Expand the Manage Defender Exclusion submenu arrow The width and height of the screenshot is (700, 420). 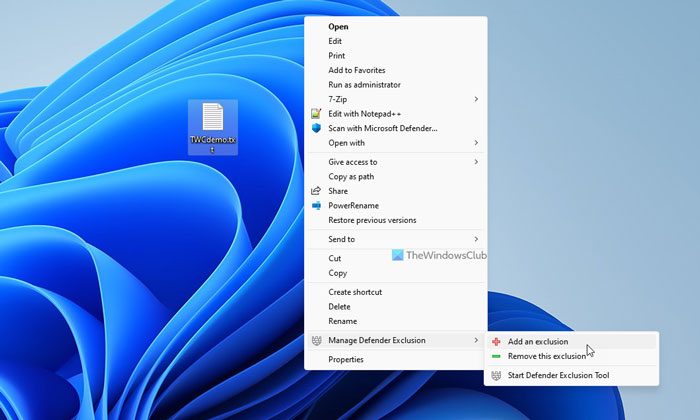tap(476, 340)
